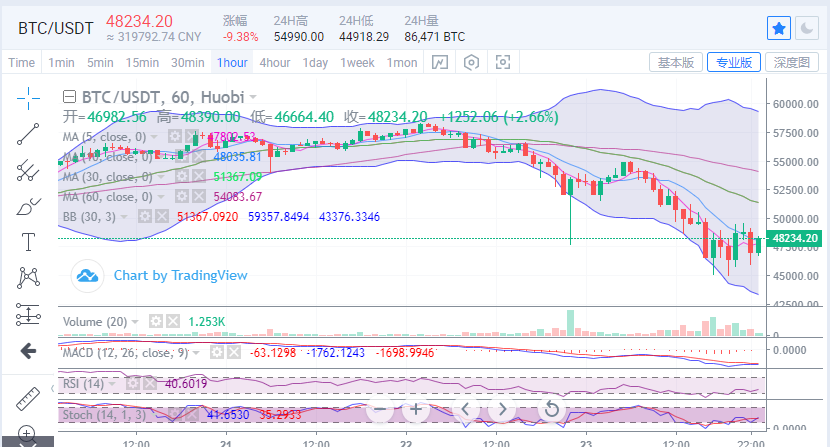The width and height of the screenshot is (830, 447).
Task: Select the 4hour interval tab
Action: pyautogui.click(x=275, y=62)
